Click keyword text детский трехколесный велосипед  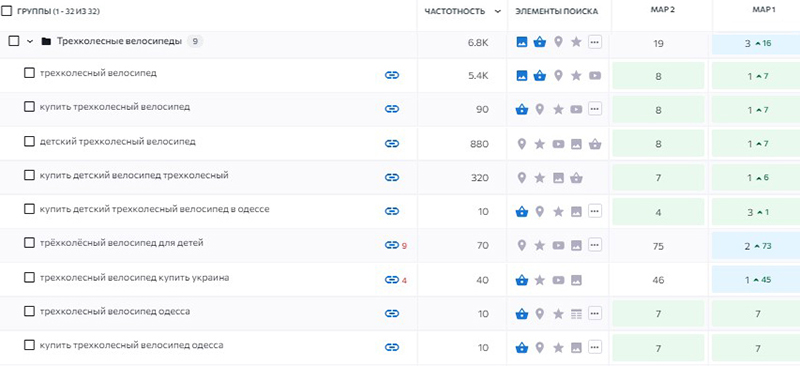(117, 141)
